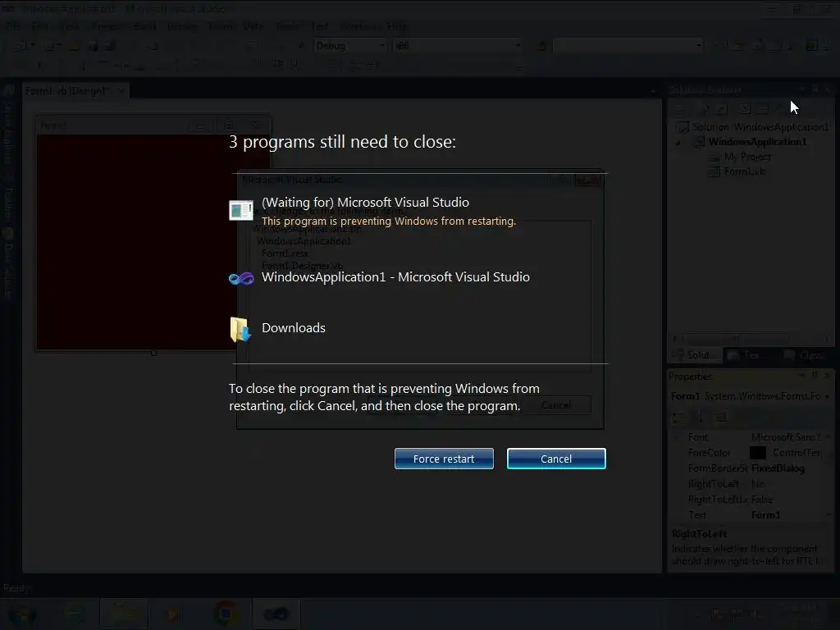The image size is (840, 630).
Task: Open the Debug menu in Visual Studio
Action: click(182, 26)
